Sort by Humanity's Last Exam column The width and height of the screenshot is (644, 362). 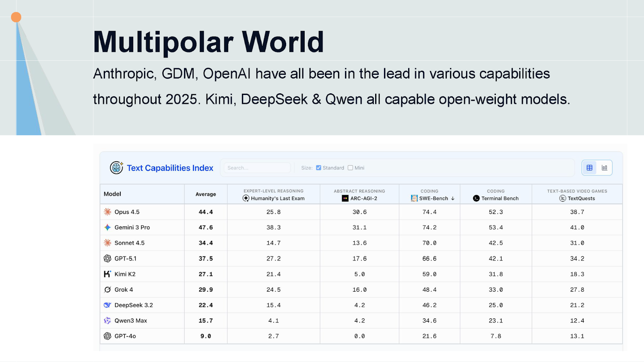[274, 195]
